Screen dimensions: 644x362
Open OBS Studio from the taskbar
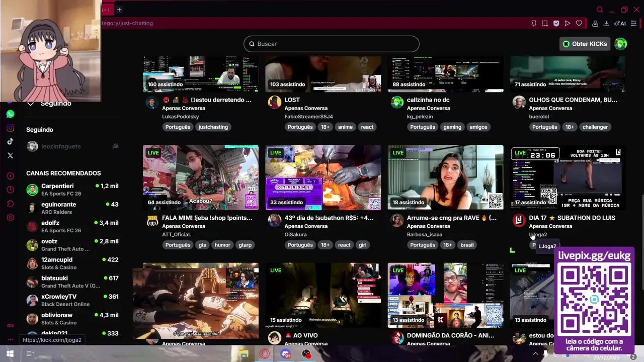pos(306,354)
